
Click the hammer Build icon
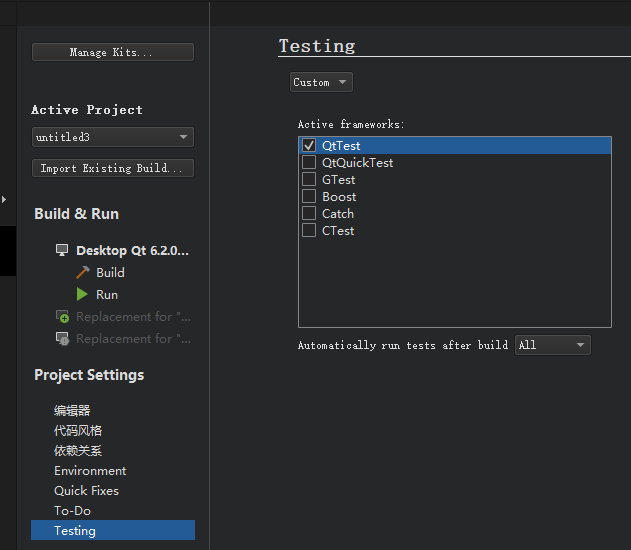[x=82, y=272]
